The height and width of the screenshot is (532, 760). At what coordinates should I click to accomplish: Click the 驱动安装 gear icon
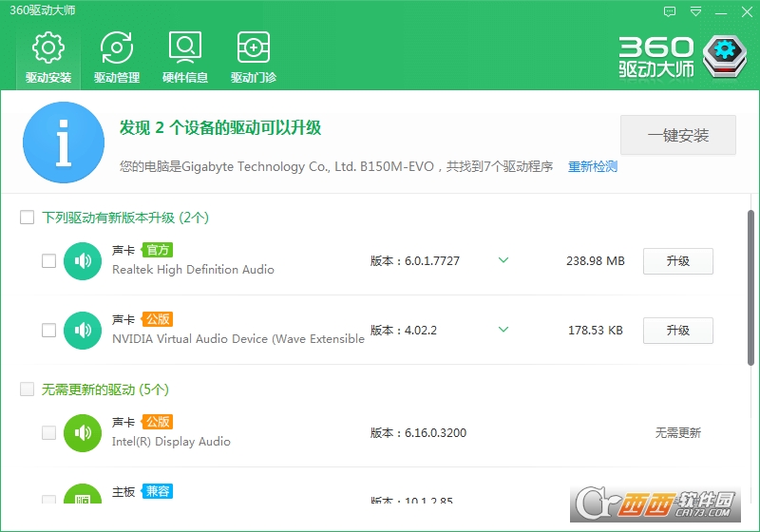48,47
